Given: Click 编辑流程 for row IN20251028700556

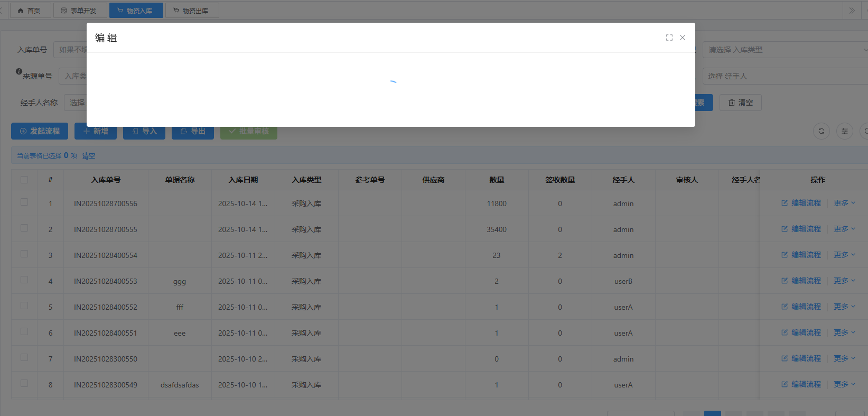Looking at the screenshot, I should pos(801,203).
